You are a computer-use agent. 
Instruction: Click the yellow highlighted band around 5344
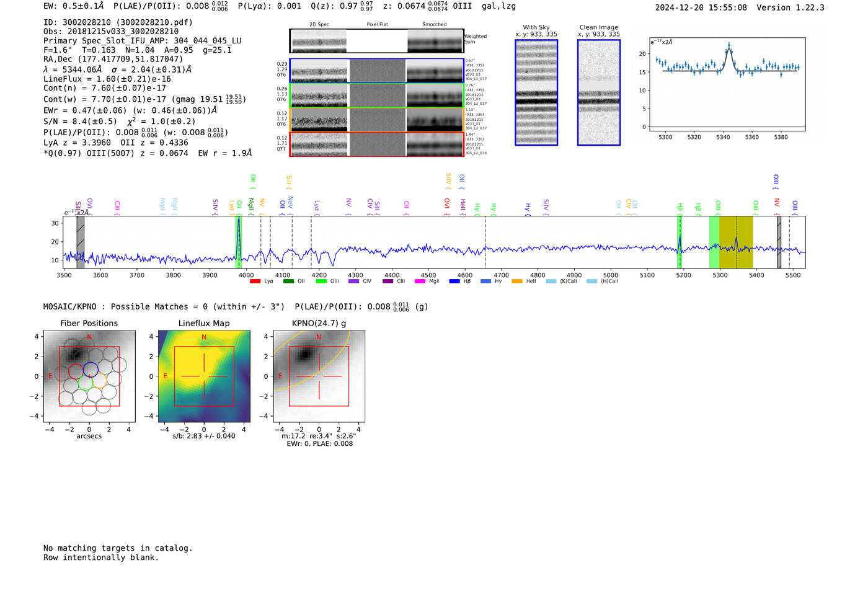(x=736, y=242)
